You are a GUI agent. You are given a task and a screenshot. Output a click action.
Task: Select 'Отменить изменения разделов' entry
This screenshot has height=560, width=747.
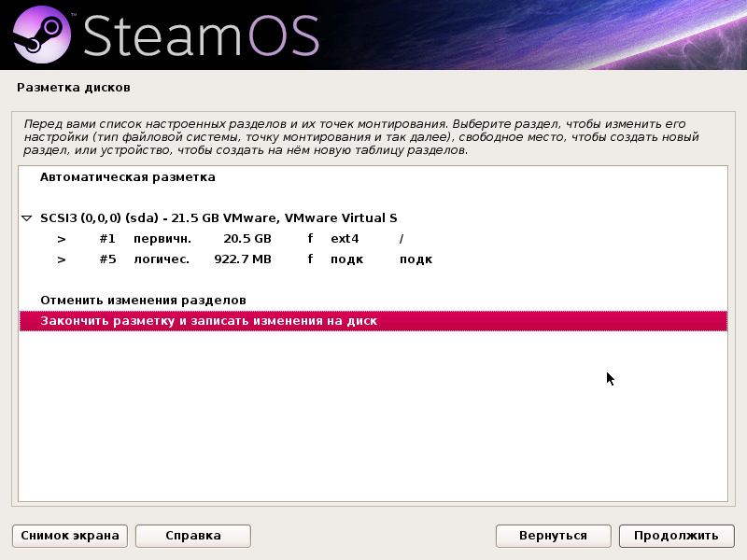point(373,300)
